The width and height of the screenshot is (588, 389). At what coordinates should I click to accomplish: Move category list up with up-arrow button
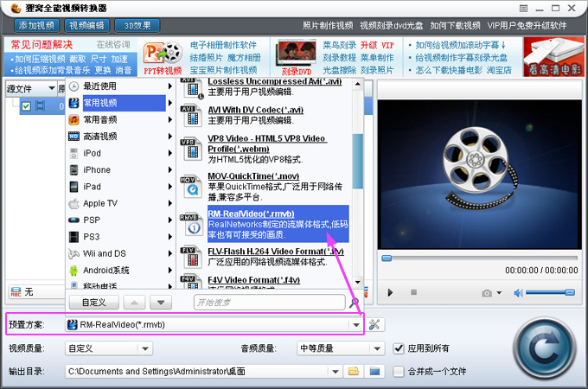click(134, 302)
